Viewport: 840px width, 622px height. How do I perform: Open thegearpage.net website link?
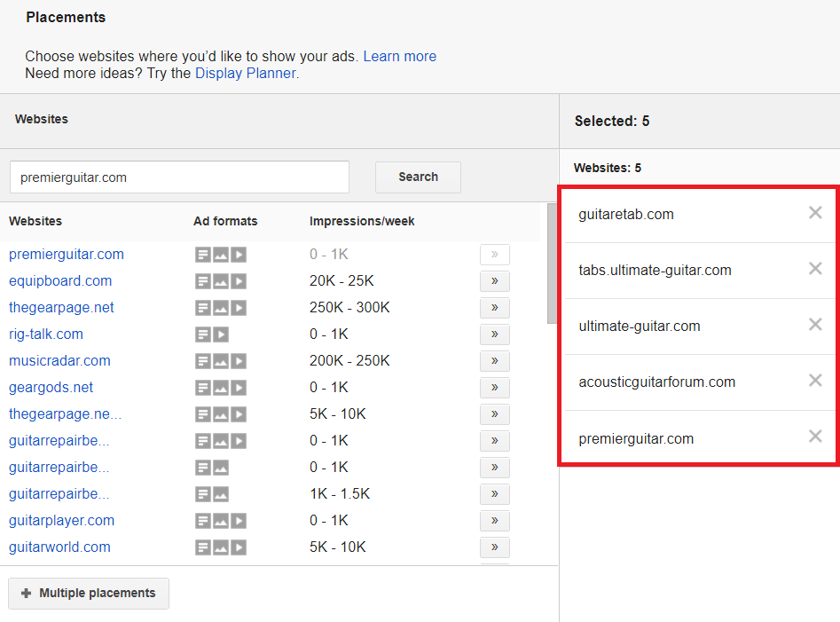[x=61, y=308]
